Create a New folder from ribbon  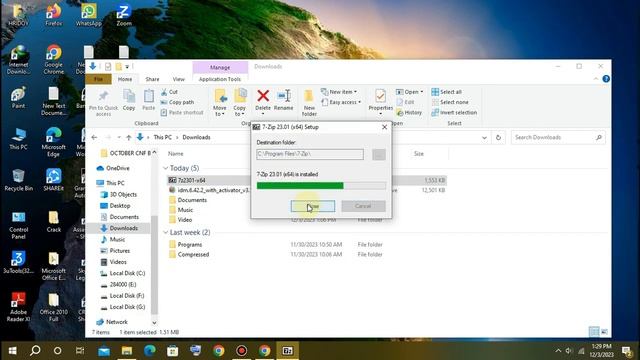(309, 103)
